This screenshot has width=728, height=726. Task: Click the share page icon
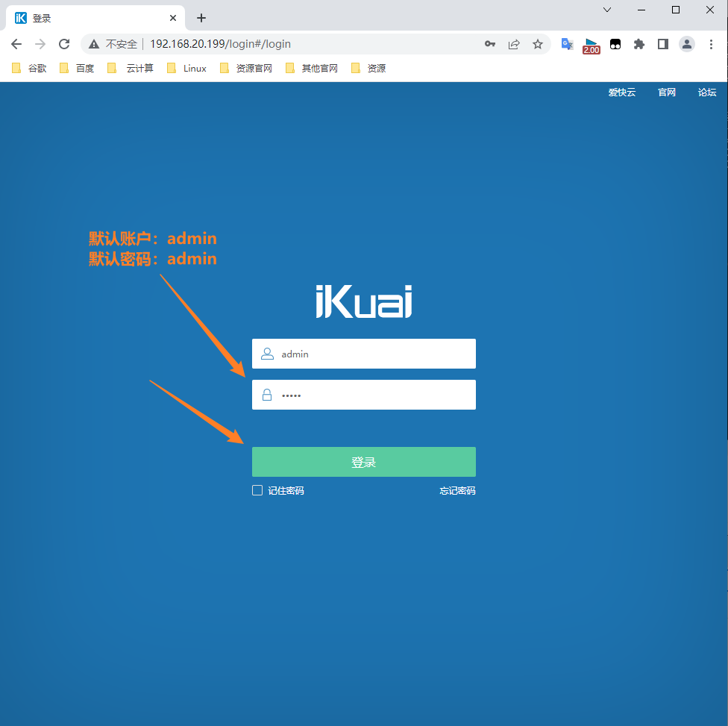(x=514, y=44)
